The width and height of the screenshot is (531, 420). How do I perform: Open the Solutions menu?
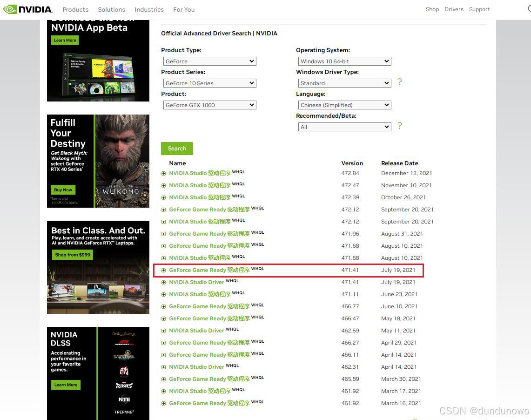point(111,9)
